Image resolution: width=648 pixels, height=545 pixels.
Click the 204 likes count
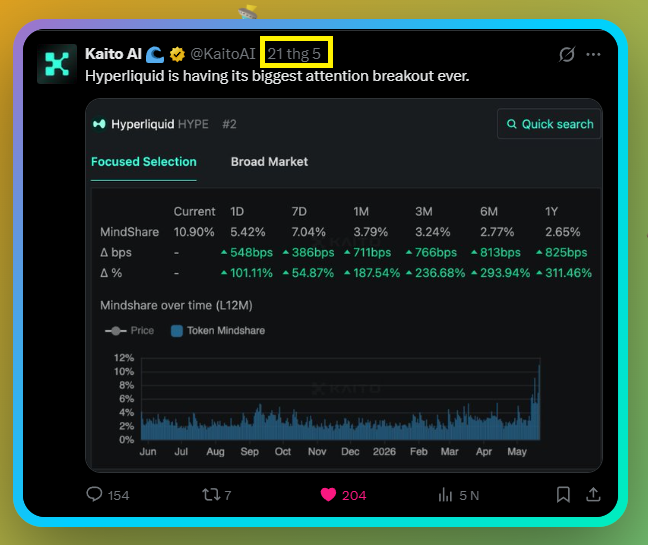click(354, 495)
